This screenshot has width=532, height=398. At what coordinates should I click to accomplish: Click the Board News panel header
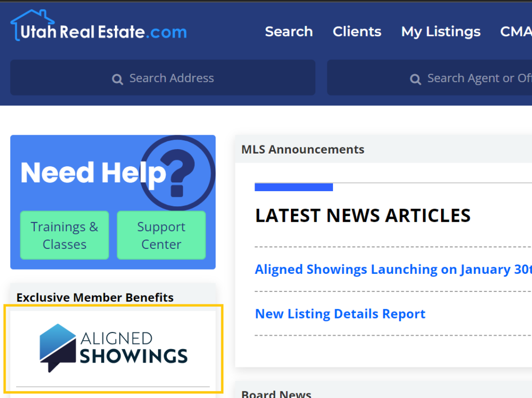tap(276, 394)
